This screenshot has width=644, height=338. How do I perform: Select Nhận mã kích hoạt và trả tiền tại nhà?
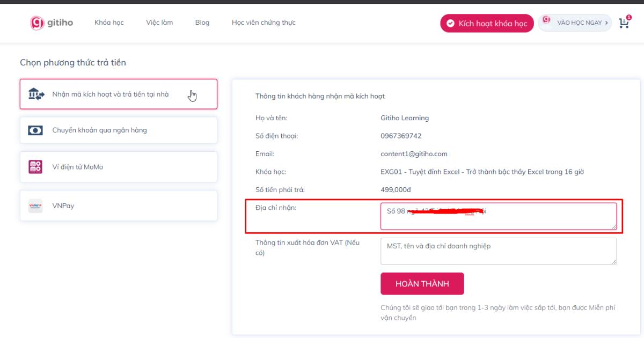pyautogui.click(x=118, y=93)
